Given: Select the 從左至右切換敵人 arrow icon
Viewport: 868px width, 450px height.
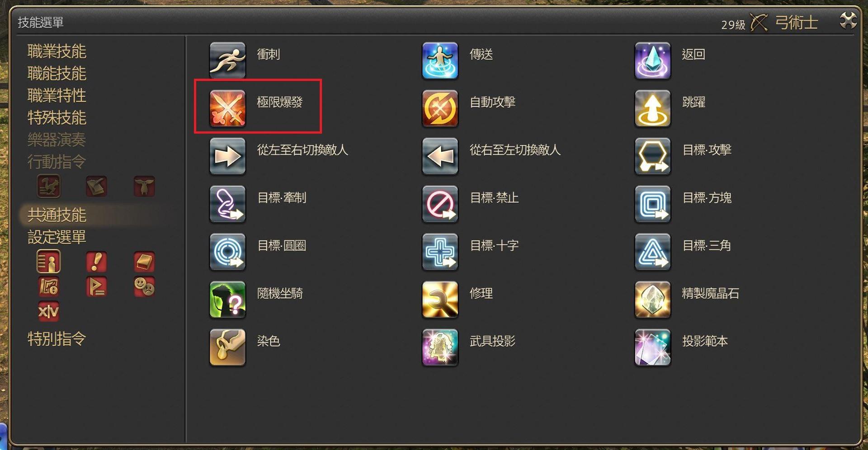Looking at the screenshot, I should 227,156.
